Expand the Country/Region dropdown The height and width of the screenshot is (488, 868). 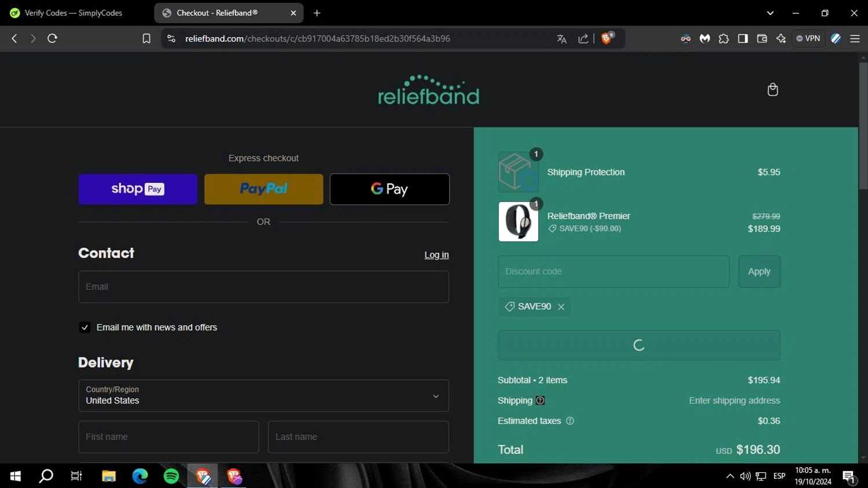tap(263, 396)
